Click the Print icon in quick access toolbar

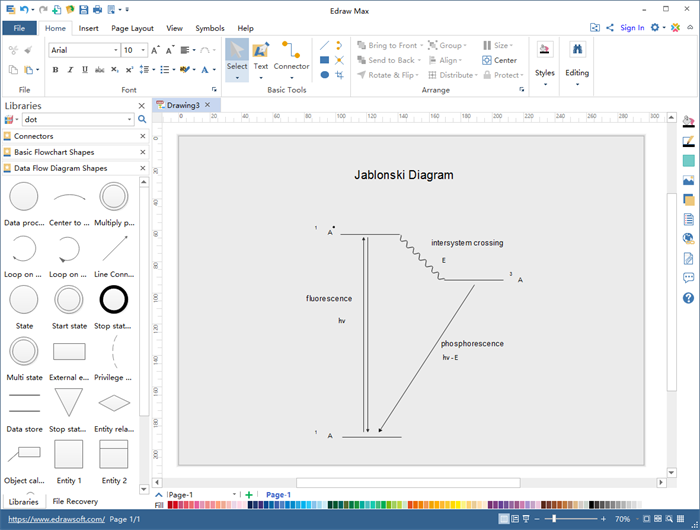96,9
